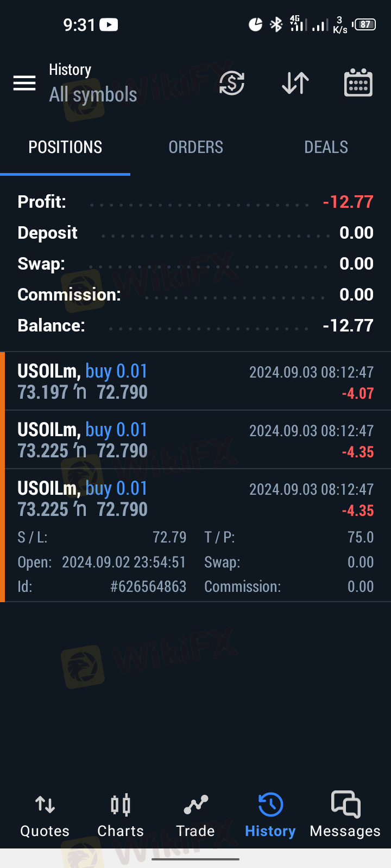Screen dimensions: 391x868
Task: Select the POSITIONS tab
Action: point(65,147)
